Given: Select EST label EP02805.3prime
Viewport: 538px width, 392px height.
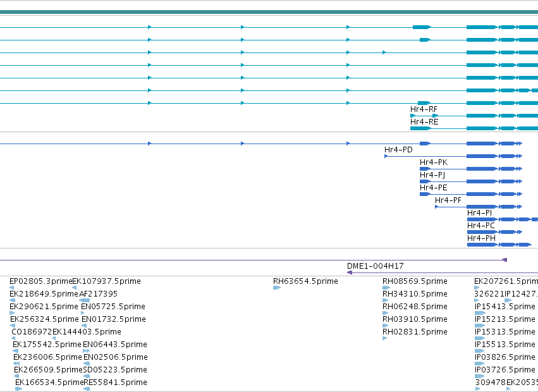Looking at the screenshot, I should pos(41,281).
